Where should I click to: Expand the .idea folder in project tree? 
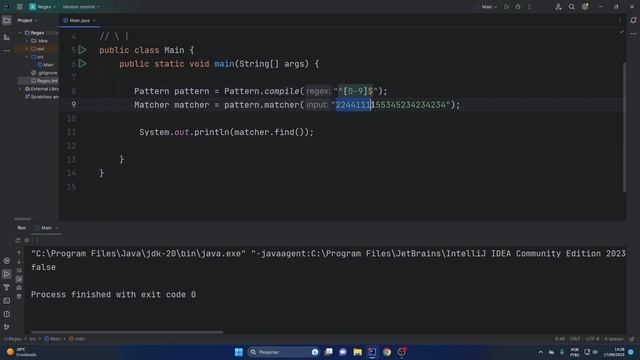tap(27, 41)
